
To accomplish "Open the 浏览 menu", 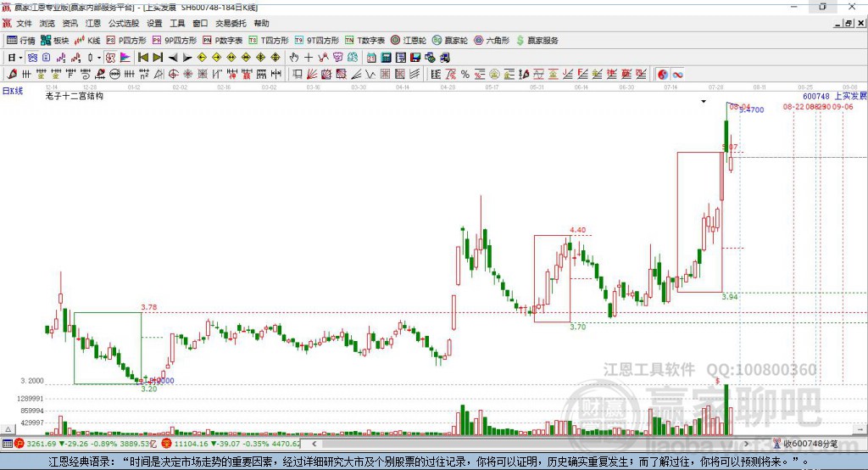I will (x=47, y=23).
